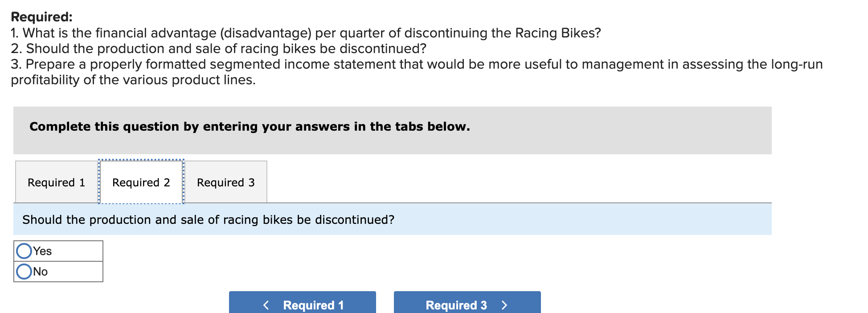
Task: Click the Required 2 tab
Action: coord(141,182)
